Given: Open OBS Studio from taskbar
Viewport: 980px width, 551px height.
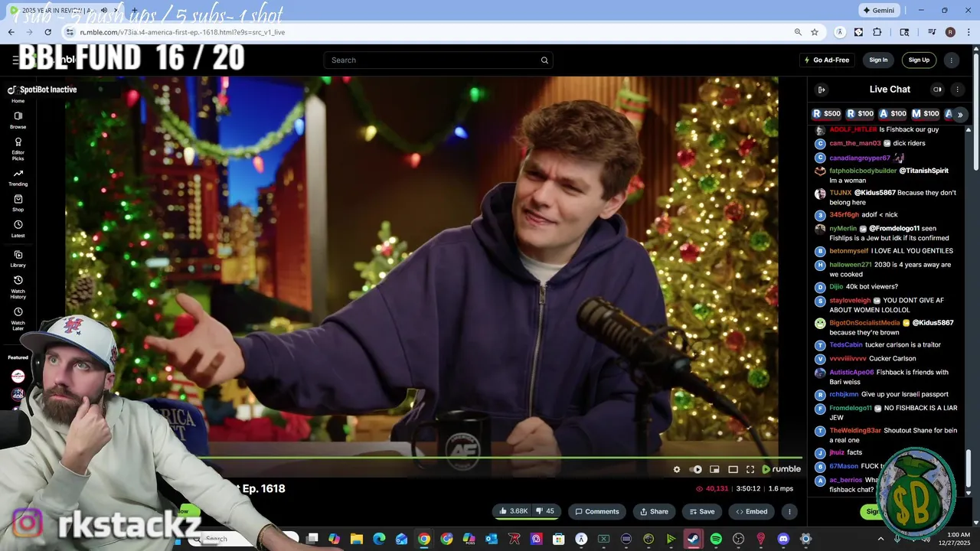Looking at the screenshot, I should coord(738,539).
